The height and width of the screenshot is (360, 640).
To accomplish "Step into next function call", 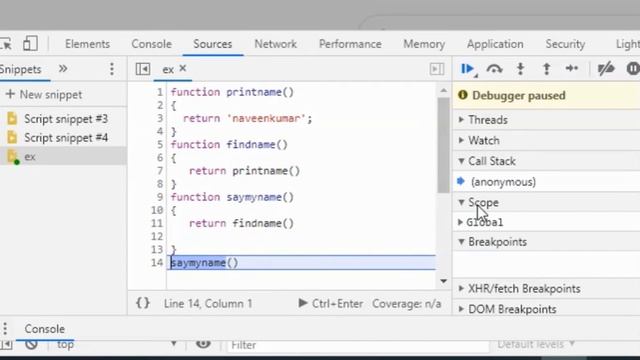I will pos(520,69).
